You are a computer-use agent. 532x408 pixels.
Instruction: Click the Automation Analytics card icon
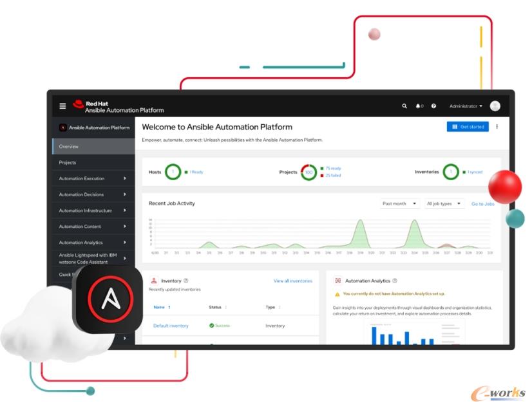[338, 281]
